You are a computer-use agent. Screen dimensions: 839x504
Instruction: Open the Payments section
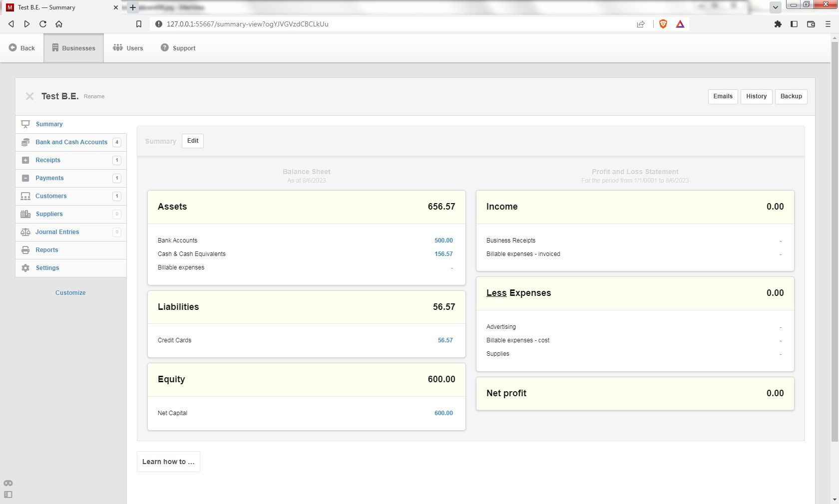click(70, 178)
